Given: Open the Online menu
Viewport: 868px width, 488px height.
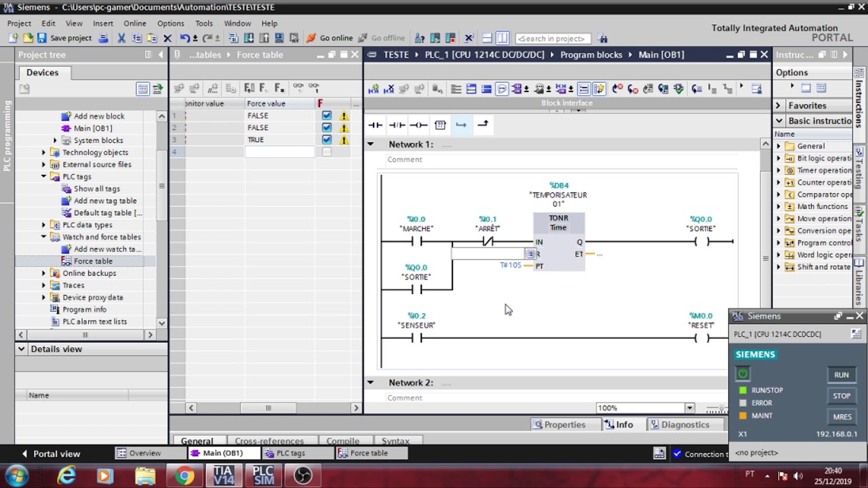Looking at the screenshot, I should pos(135,23).
